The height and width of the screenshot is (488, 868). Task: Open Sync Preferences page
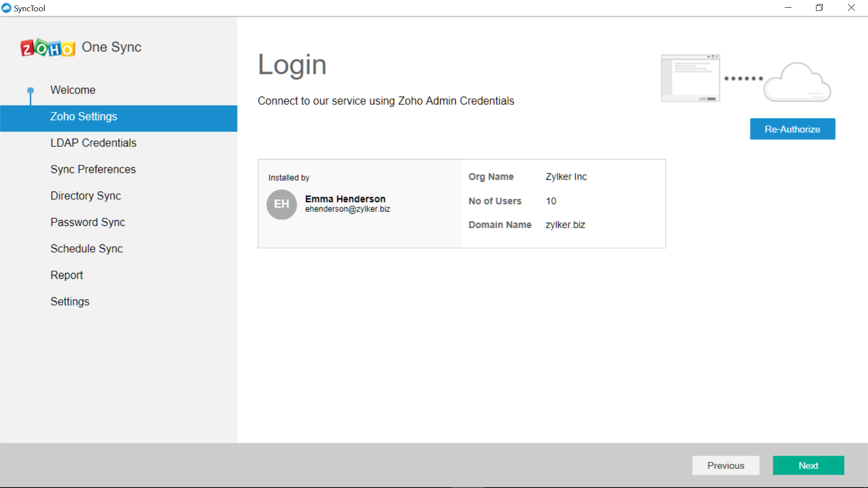93,169
